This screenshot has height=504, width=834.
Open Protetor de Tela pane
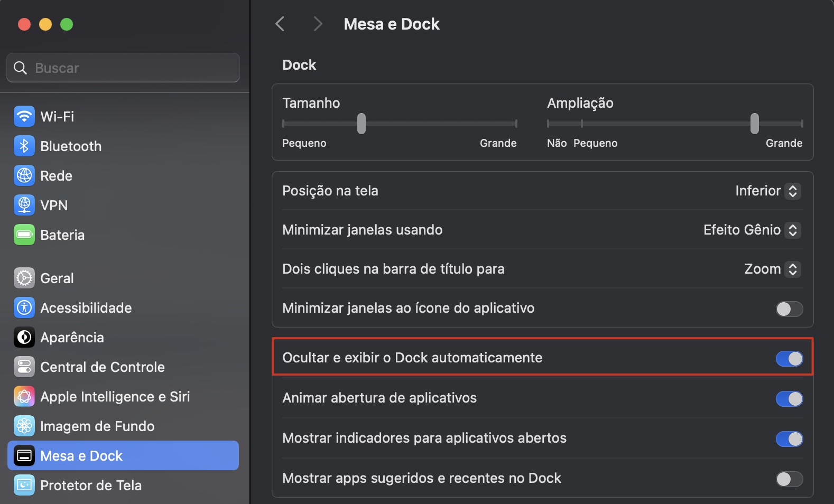(x=123, y=485)
